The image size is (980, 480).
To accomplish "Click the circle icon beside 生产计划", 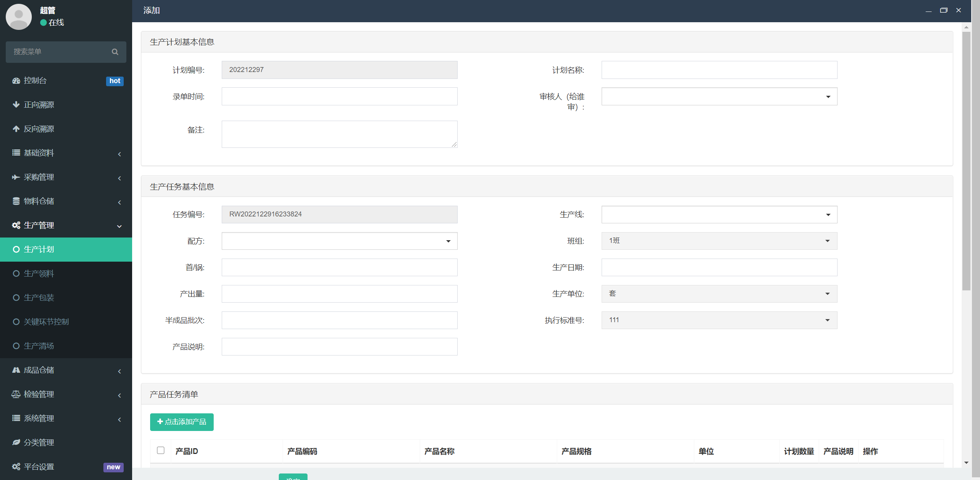I will 16,249.
